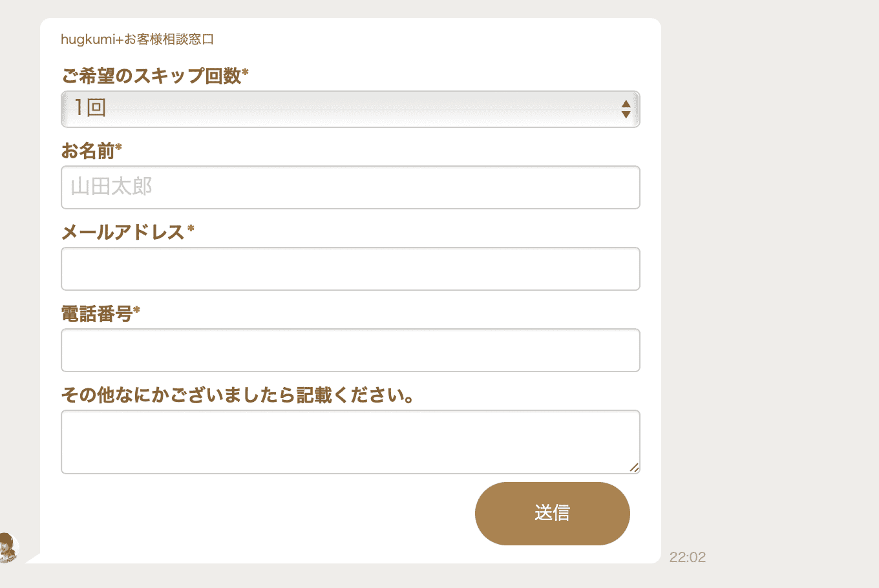Click the hugkumi+お客様相談窓口 sender name
879x588 pixels.
click(x=137, y=39)
